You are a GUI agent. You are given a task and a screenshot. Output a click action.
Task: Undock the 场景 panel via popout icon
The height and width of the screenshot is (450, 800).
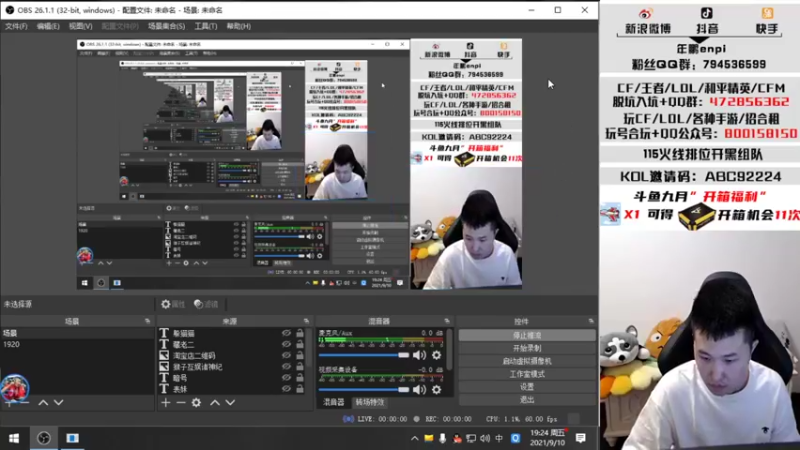[x=147, y=321]
